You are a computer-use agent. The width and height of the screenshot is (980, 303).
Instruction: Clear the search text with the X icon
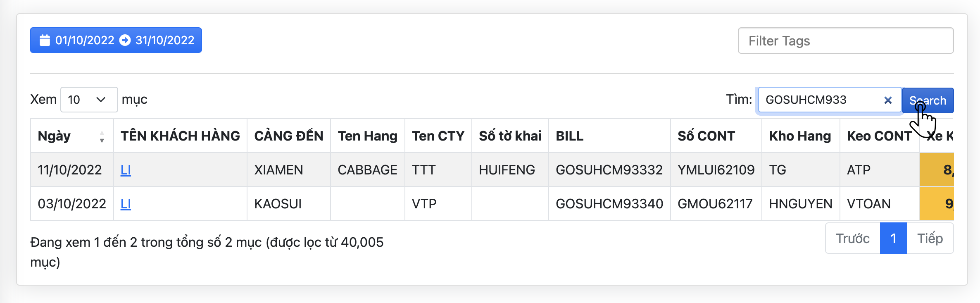[x=887, y=100]
